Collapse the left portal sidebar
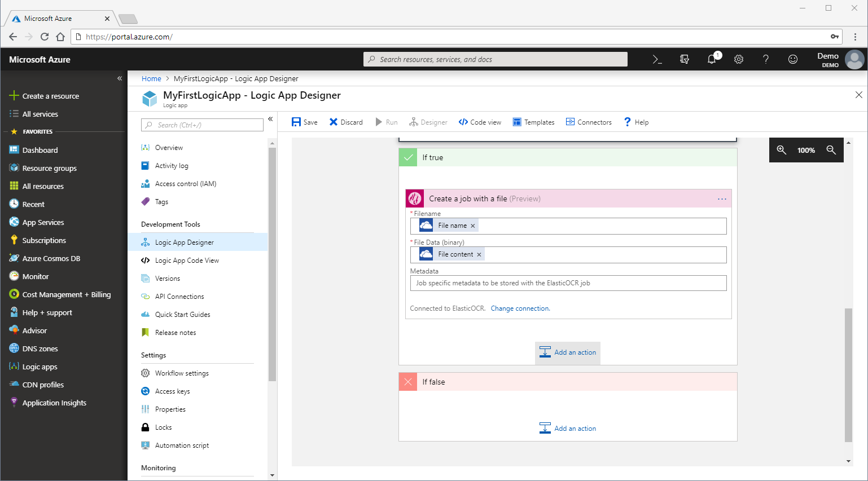Image resolution: width=868 pixels, height=481 pixels. pos(120,78)
